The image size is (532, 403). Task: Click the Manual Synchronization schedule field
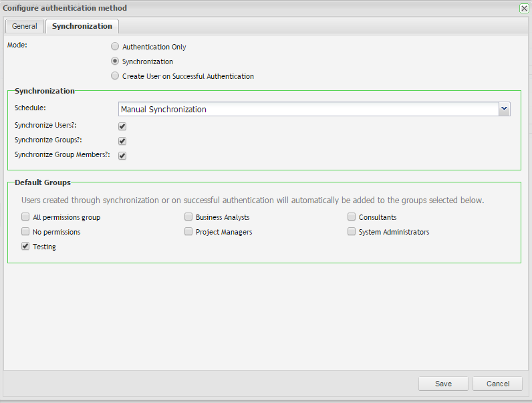(307, 109)
